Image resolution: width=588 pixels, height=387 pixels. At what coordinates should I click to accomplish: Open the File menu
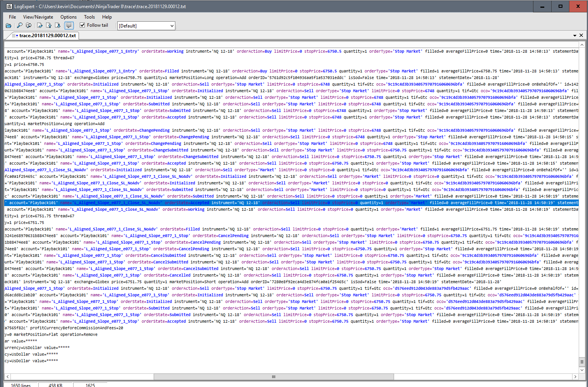click(x=12, y=17)
